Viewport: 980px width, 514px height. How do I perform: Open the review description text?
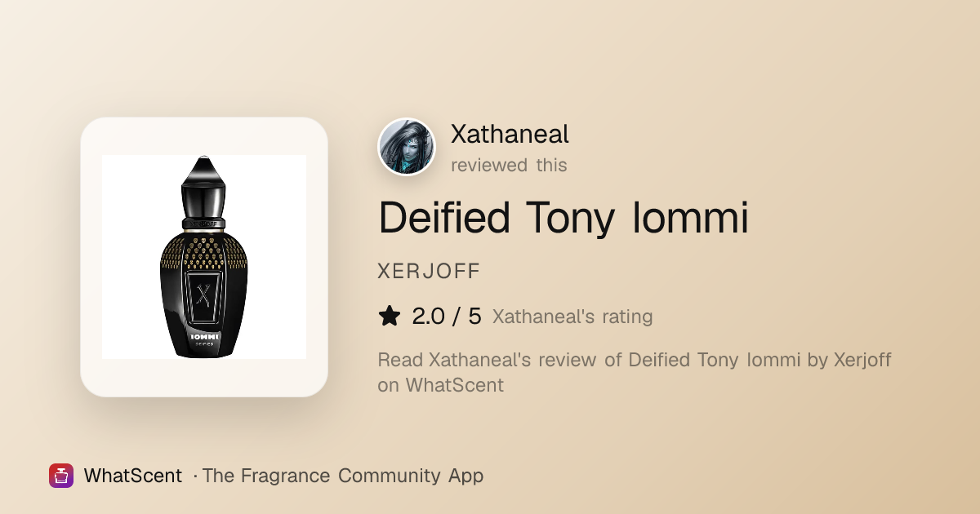pyautogui.click(x=635, y=372)
